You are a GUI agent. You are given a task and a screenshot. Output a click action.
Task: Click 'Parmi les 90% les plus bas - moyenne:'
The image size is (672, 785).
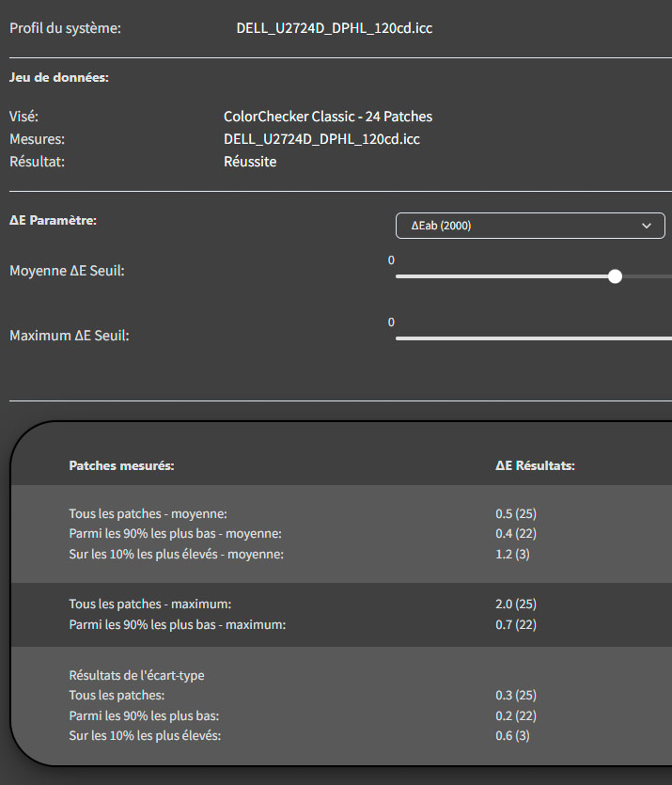click(x=175, y=534)
